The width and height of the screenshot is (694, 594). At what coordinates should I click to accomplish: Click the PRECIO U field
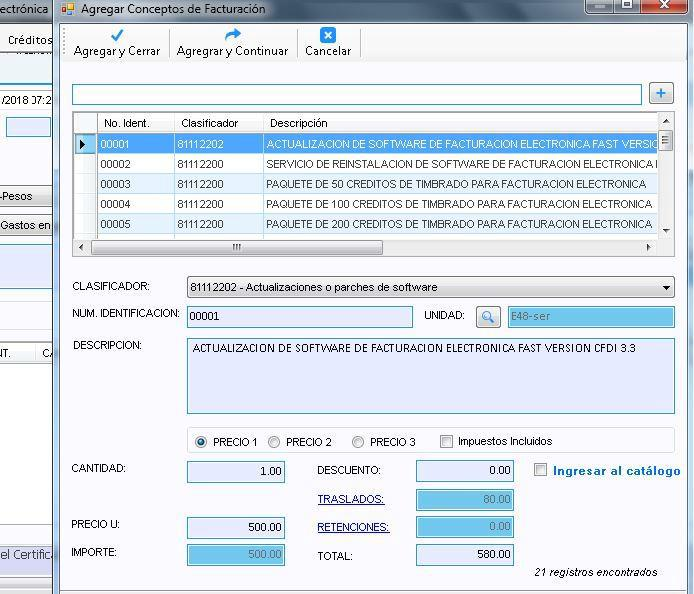click(x=236, y=528)
